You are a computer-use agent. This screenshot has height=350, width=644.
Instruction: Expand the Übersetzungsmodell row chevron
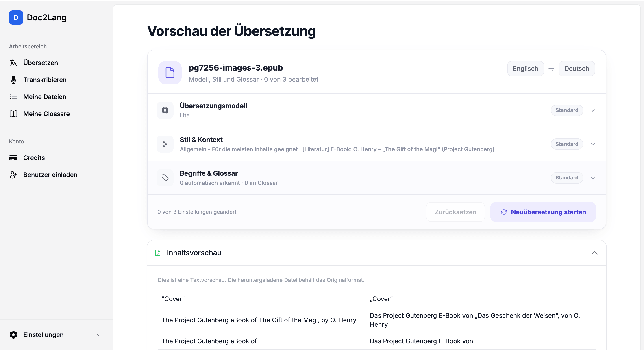click(x=593, y=110)
